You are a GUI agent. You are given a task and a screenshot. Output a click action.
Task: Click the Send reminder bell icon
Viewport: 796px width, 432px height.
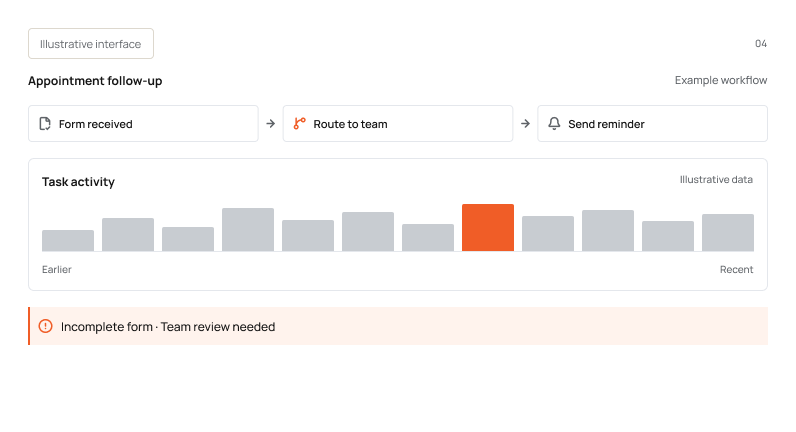click(x=554, y=123)
